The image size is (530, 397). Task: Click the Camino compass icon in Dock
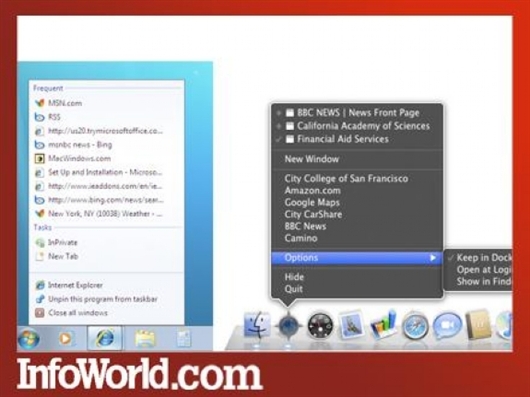[x=288, y=325]
